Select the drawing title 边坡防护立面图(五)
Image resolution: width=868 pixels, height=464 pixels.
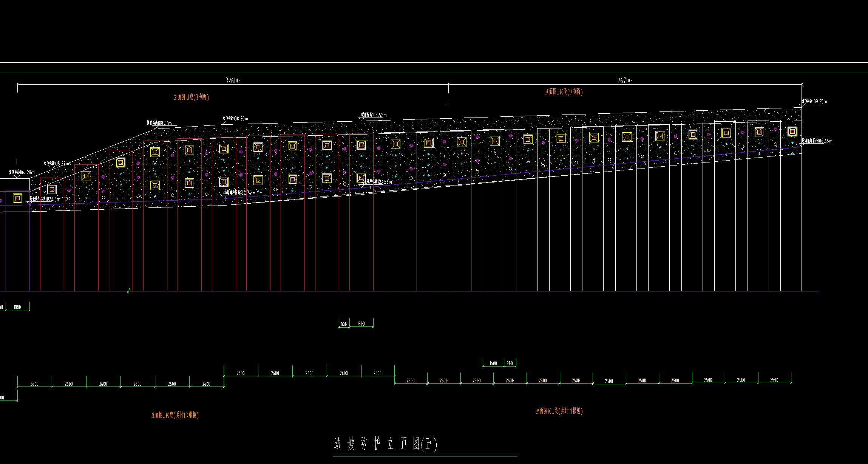(385, 444)
